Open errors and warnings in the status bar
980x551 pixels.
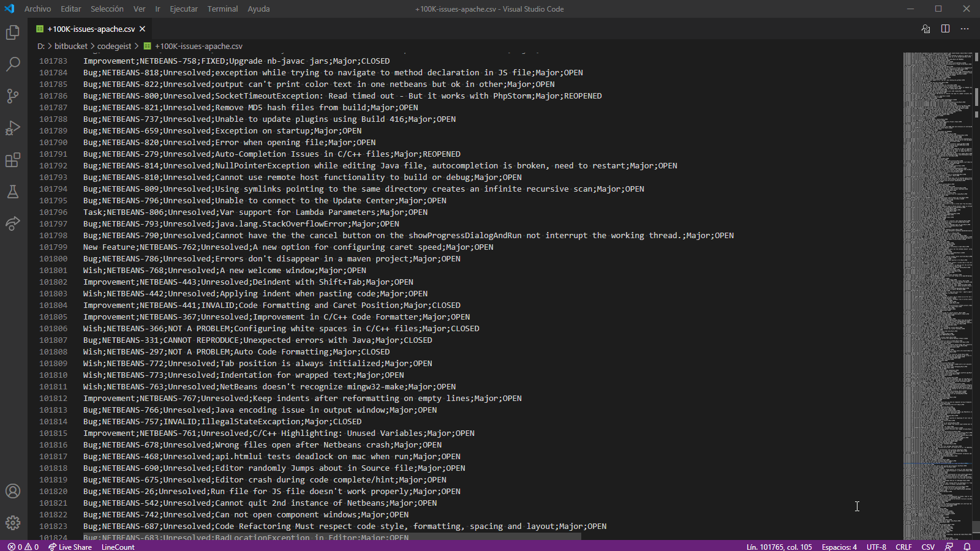click(x=23, y=547)
